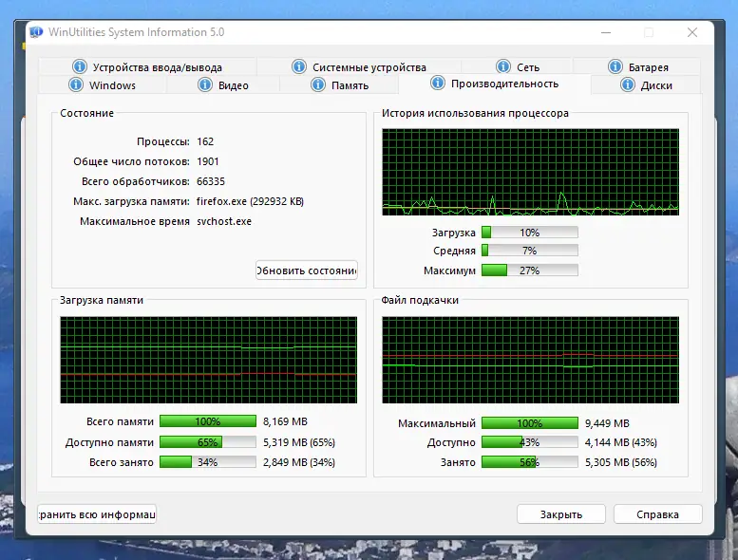This screenshot has width=738, height=560.
Task: Click the Общее число потоков: label
Action: pyautogui.click(x=131, y=161)
